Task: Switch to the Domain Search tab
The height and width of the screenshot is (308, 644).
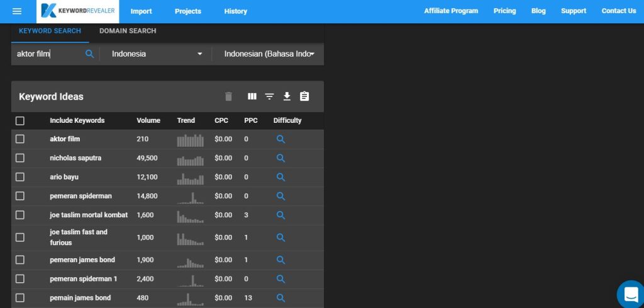Action: click(128, 31)
